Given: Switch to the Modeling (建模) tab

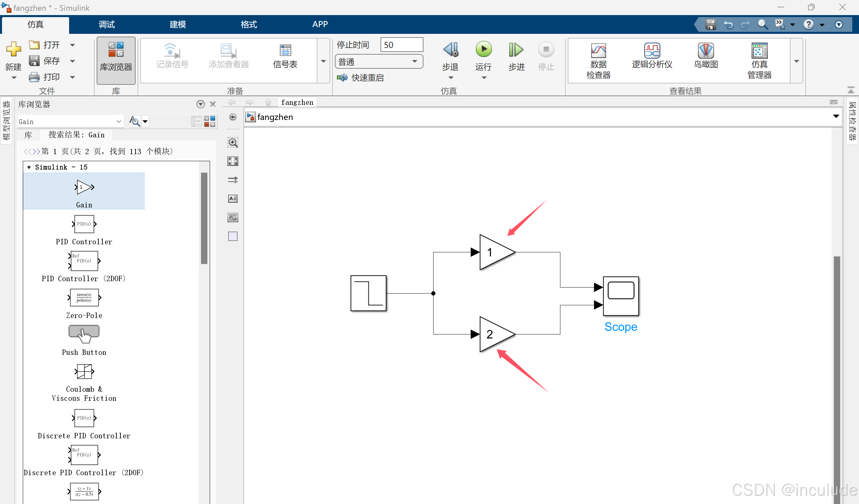Looking at the screenshot, I should [178, 24].
